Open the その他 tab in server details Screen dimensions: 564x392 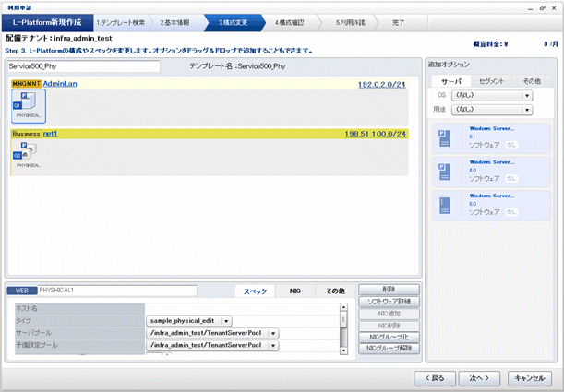[x=334, y=291]
